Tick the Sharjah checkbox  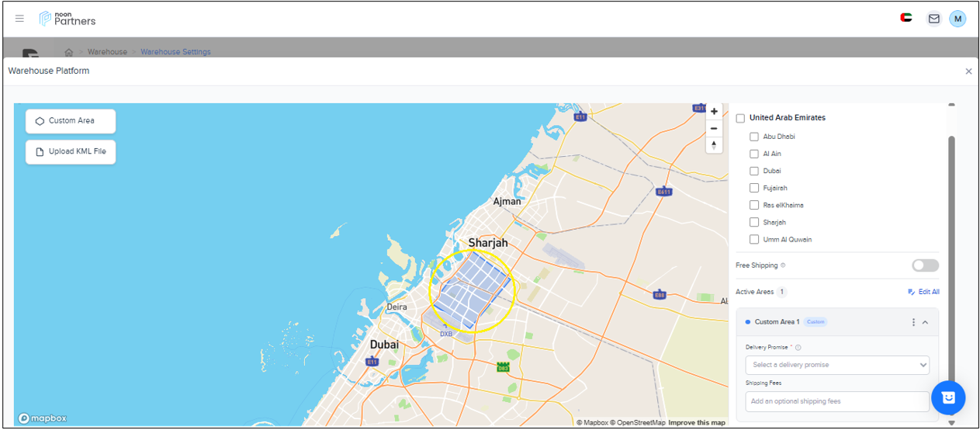[754, 223]
